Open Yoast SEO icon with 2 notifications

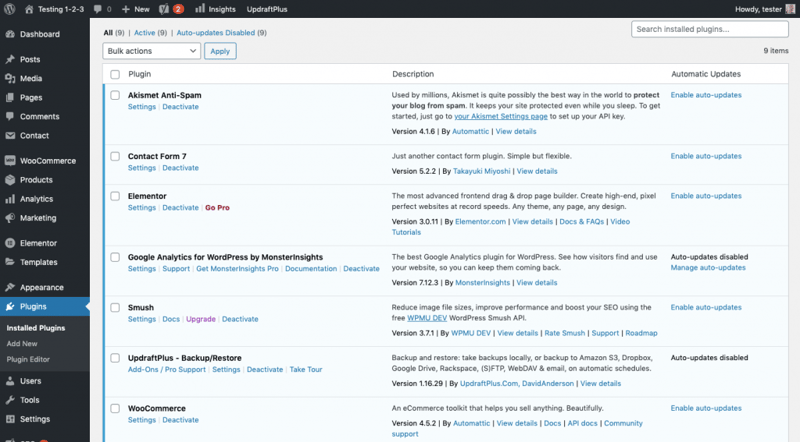(x=164, y=9)
